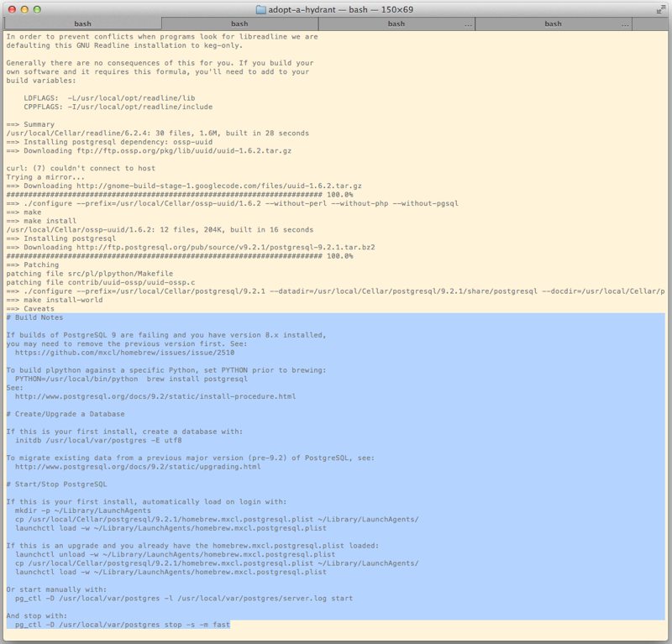Activate the fourth bash tab
672x644 pixels.
(x=553, y=24)
